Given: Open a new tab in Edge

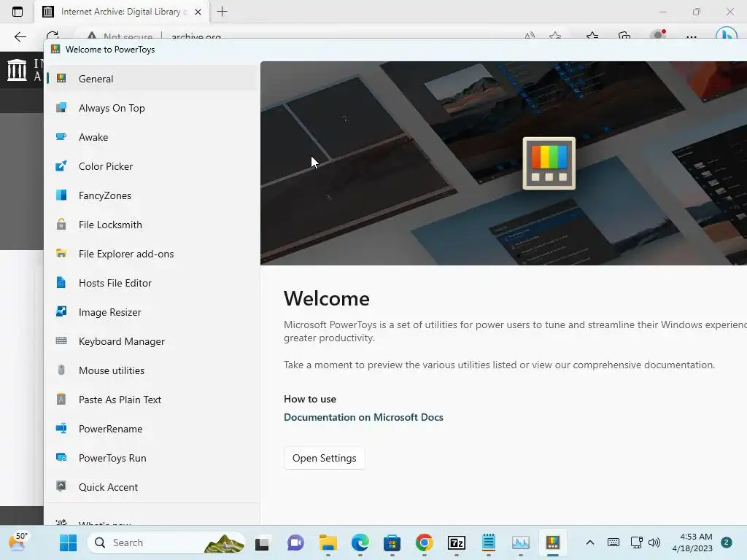Looking at the screenshot, I should click(x=222, y=12).
